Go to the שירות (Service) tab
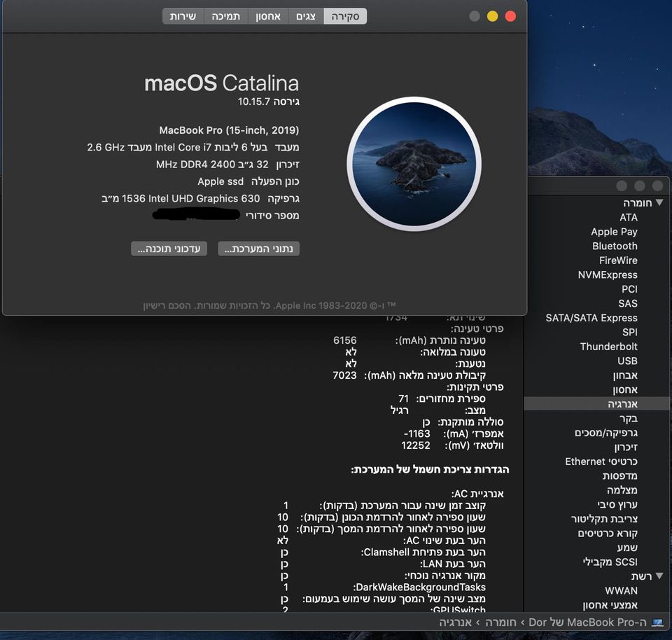Screen dimensions: 672x640 coord(183,16)
